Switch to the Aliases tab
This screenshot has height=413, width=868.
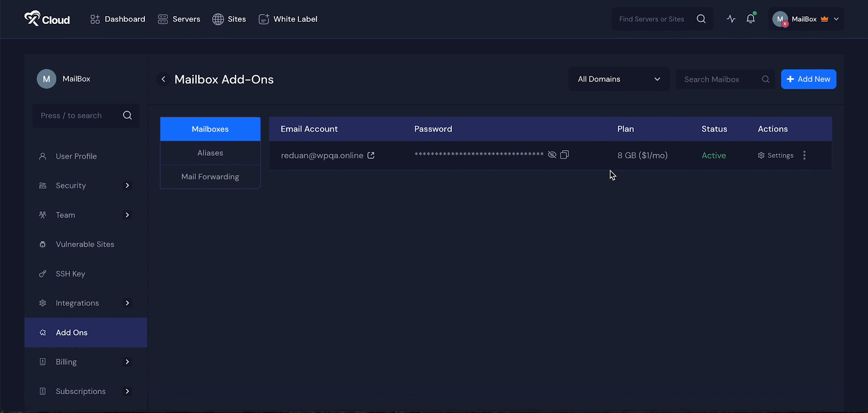pyautogui.click(x=210, y=153)
